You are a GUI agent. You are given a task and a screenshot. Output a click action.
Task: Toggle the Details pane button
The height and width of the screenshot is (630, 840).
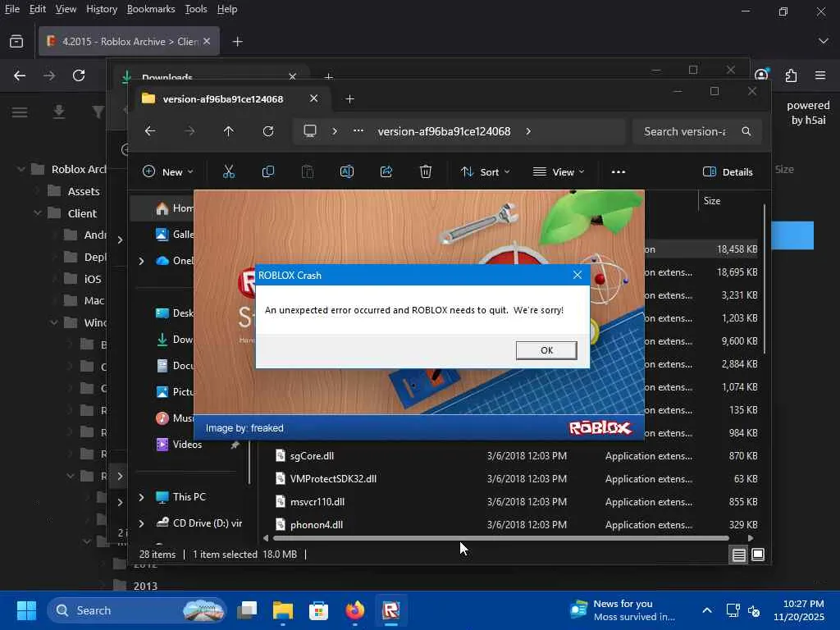click(x=728, y=171)
